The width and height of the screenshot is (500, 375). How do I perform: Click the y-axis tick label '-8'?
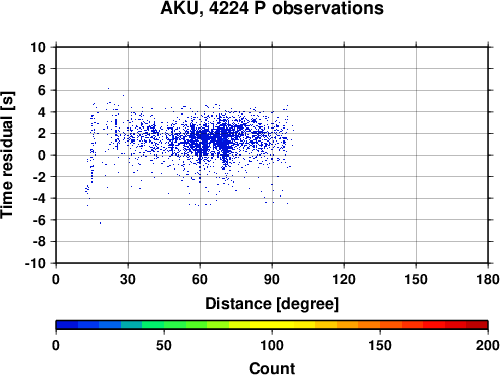pyautogui.click(x=39, y=242)
